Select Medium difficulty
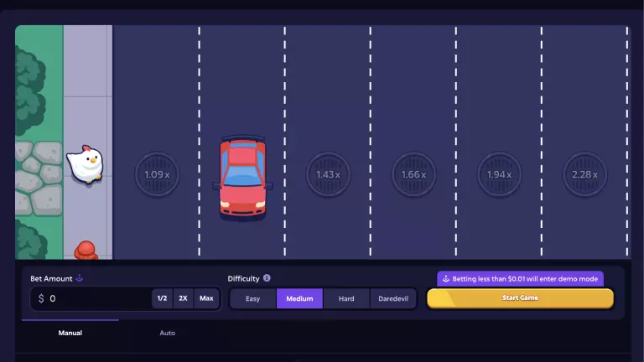The width and height of the screenshot is (644, 362). (x=299, y=298)
